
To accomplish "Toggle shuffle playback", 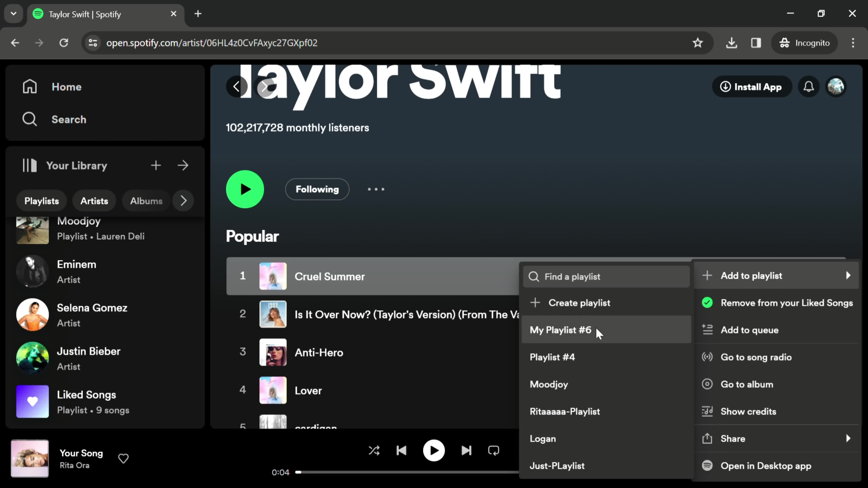I will point(374,451).
